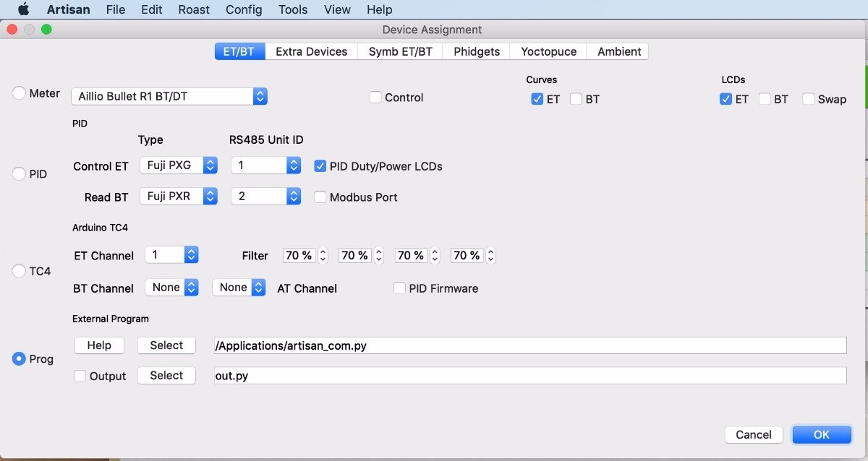
Task: Toggle the PID Duty/Power LCDs checkbox
Action: click(x=320, y=166)
